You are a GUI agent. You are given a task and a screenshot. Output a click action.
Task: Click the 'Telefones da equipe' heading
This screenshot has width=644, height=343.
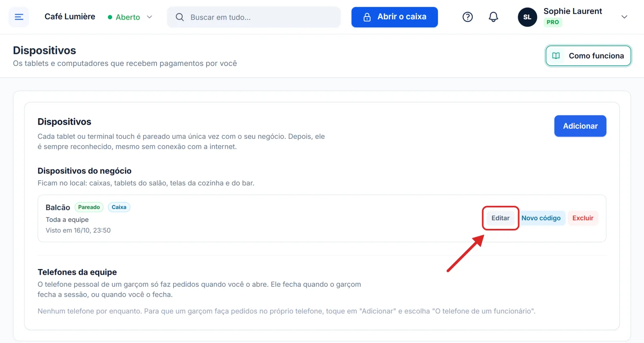click(x=77, y=272)
